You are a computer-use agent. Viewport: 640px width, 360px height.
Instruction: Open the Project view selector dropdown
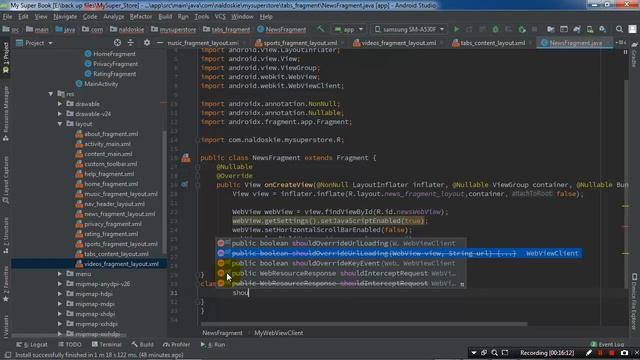[35, 43]
